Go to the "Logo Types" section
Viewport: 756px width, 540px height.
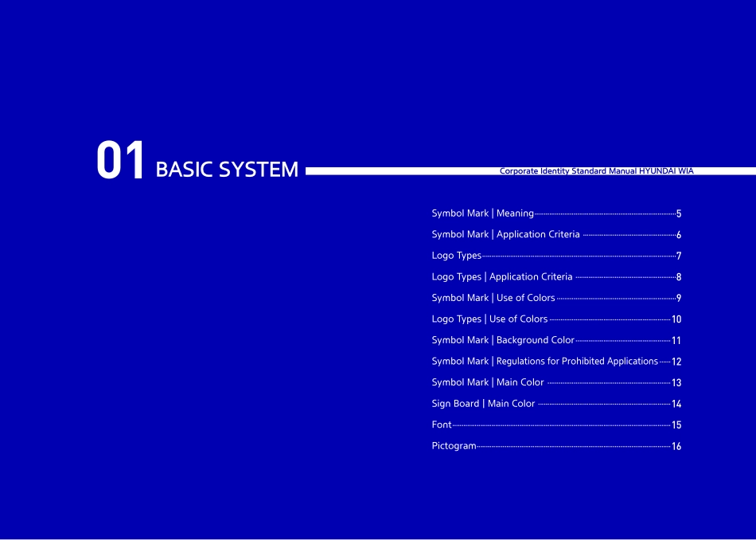pos(456,255)
